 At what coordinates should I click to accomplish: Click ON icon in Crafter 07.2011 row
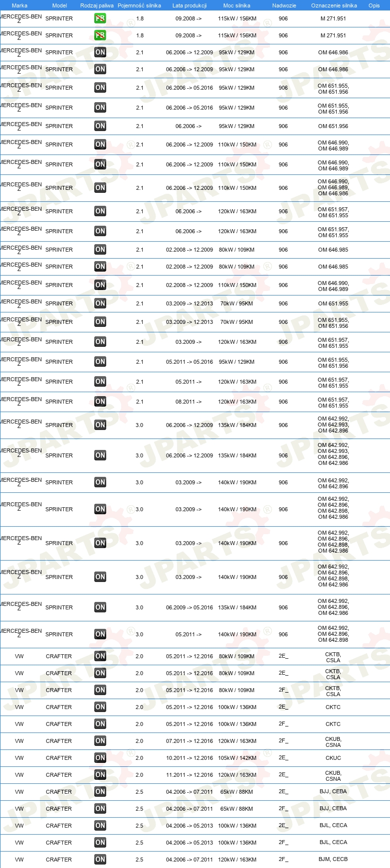100,741
